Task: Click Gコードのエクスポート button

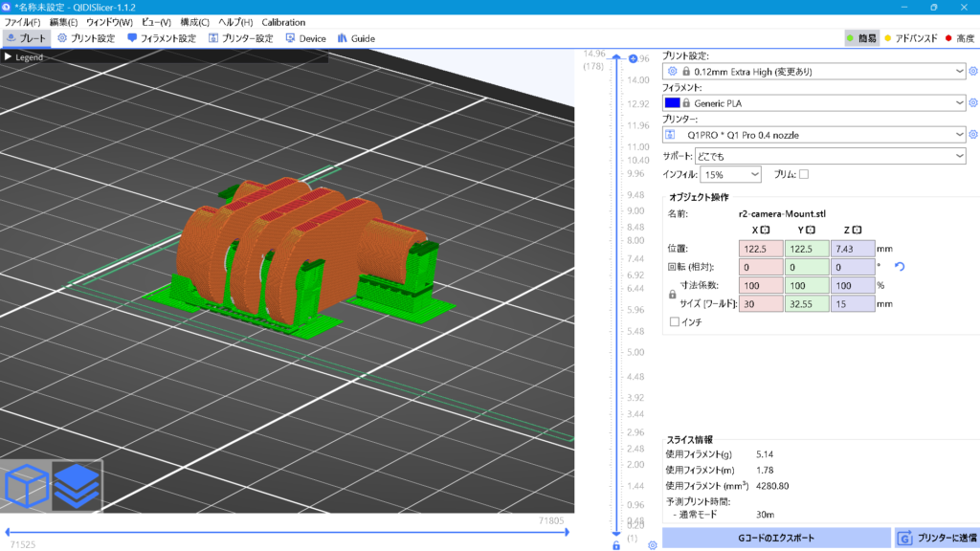Action: (x=776, y=539)
